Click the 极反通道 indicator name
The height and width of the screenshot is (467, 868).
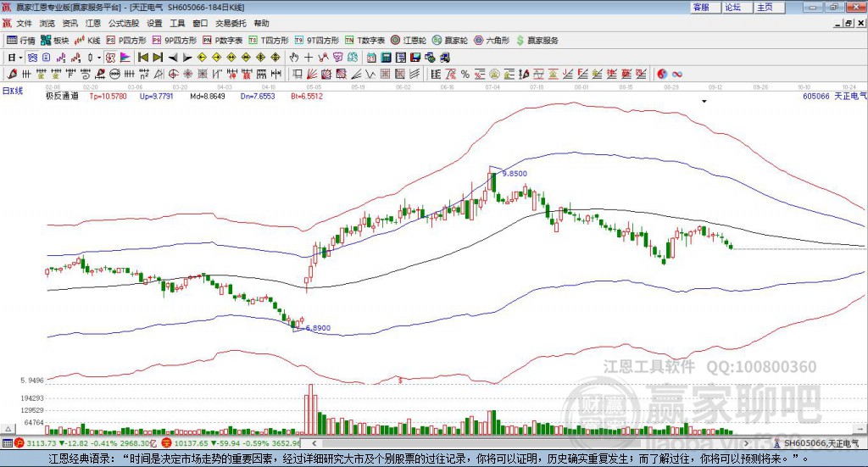point(62,96)
